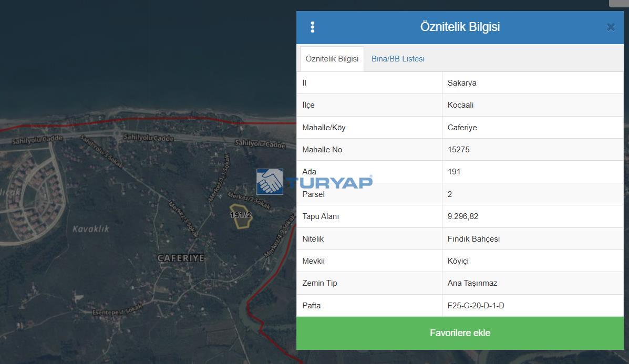Select the yellow outlined parcel 191/2 on map
629x364 pixels.
click(x=241, y=216)
